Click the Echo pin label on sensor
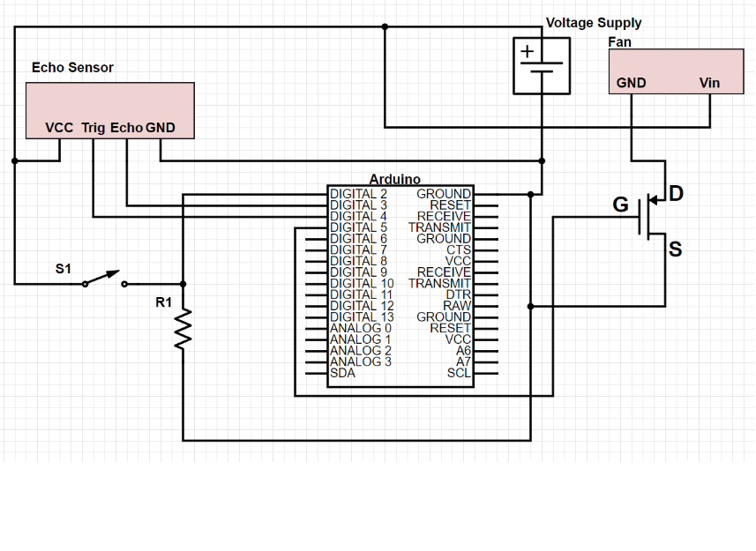756x551 pixels. click(x=126, y=128)
